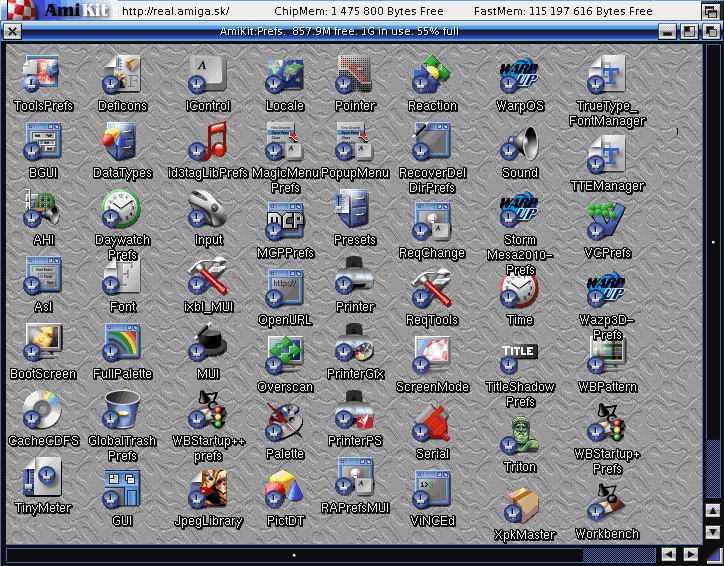Screen dimensions: 724x566
Task: Click the Daywatch Prefs clock icon
Action: pos(121,208)
